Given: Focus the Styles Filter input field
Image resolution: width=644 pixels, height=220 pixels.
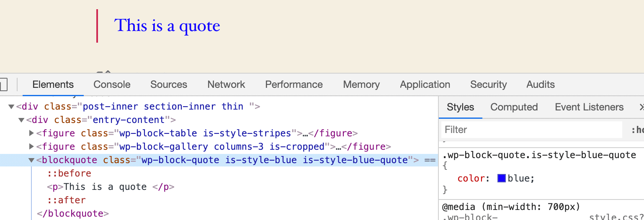Looking at the screenshot, I should [x=531, y=130].
